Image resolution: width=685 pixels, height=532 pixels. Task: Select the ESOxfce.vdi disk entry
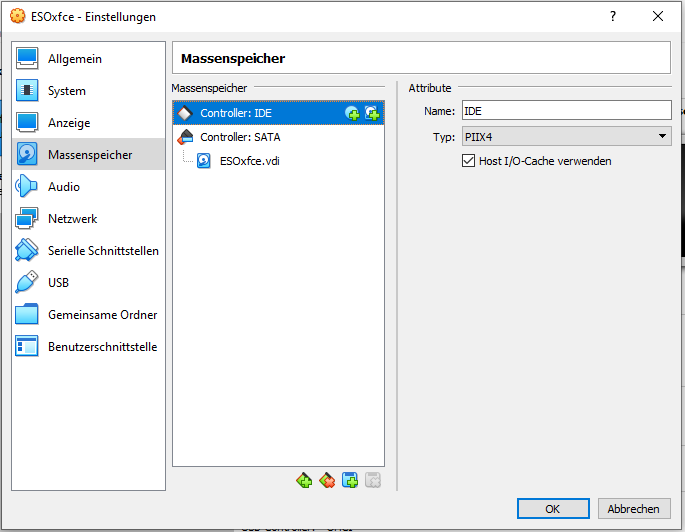[x=278, y=161]
